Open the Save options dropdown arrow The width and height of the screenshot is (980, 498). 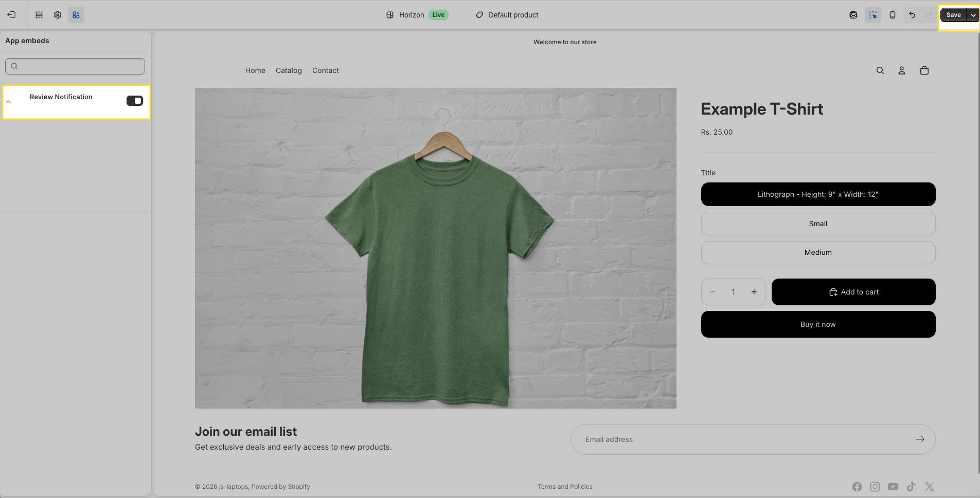pos(973,15)
